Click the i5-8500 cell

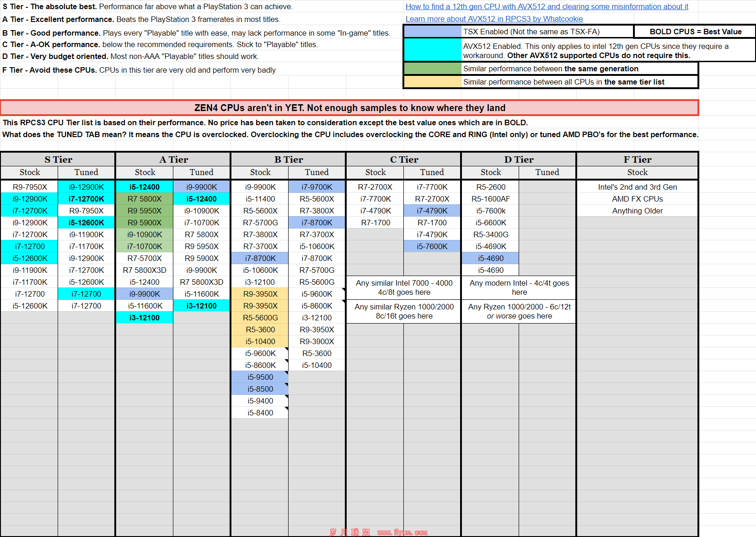pos(260,389)
